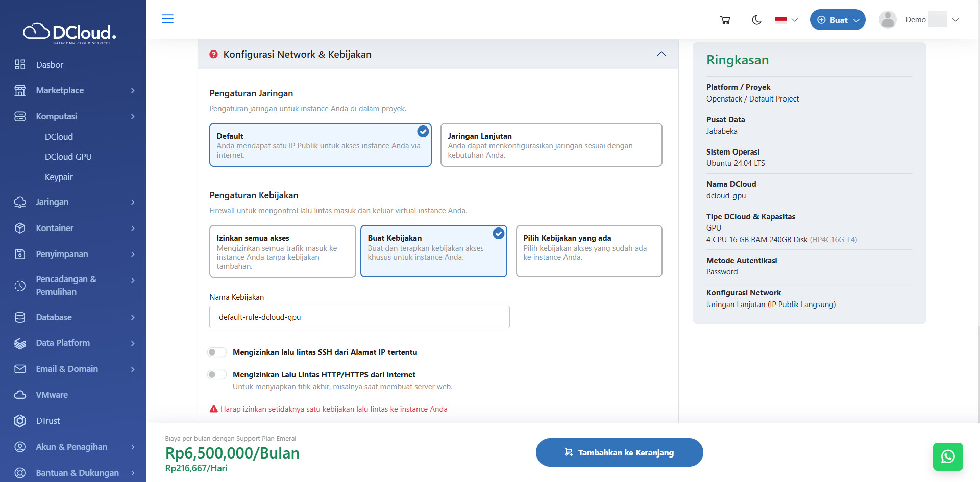Open the Keypair menu item
This screenshot has height=482, width=980.
click(x=59, y=177)
